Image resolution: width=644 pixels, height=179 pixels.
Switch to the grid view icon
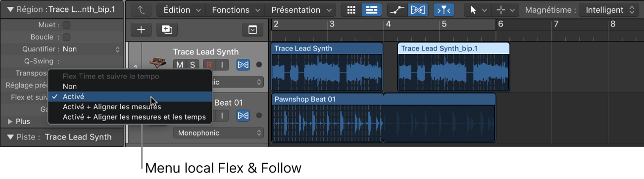[x=351, y=10]
